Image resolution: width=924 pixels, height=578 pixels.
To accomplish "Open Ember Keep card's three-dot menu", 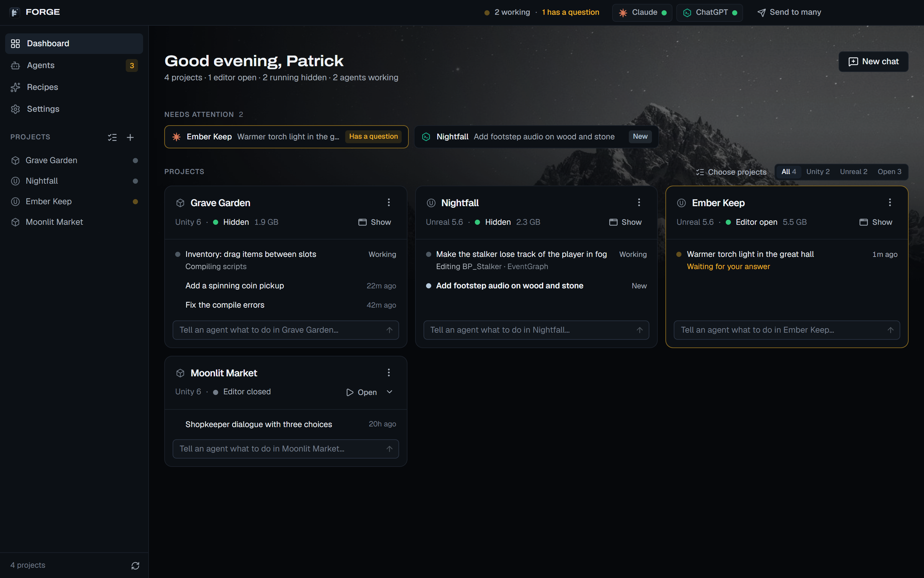I will tap(890, 202).
